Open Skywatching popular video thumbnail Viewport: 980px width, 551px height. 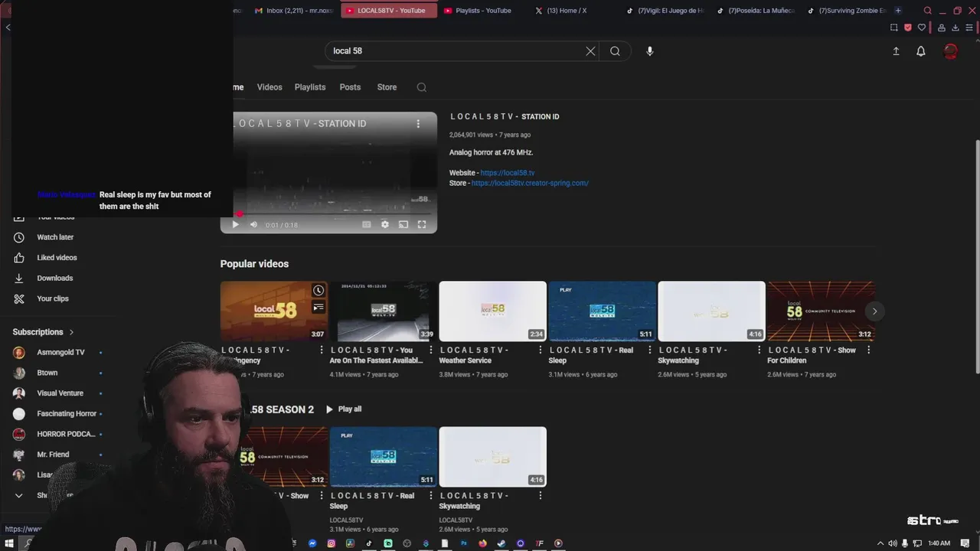711,311
